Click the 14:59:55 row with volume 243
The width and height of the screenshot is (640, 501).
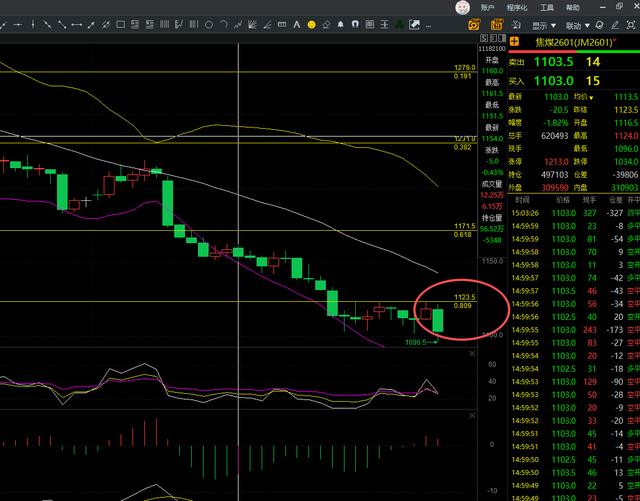574,330
